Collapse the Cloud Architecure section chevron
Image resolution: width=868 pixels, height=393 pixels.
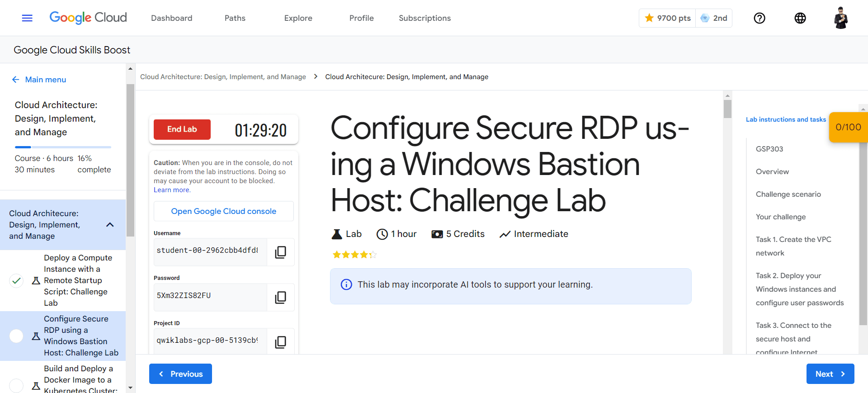click(x=110, y=225)
